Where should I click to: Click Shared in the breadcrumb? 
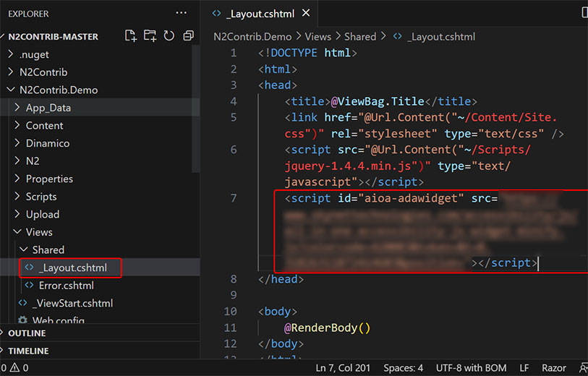(x=360, y=36)
